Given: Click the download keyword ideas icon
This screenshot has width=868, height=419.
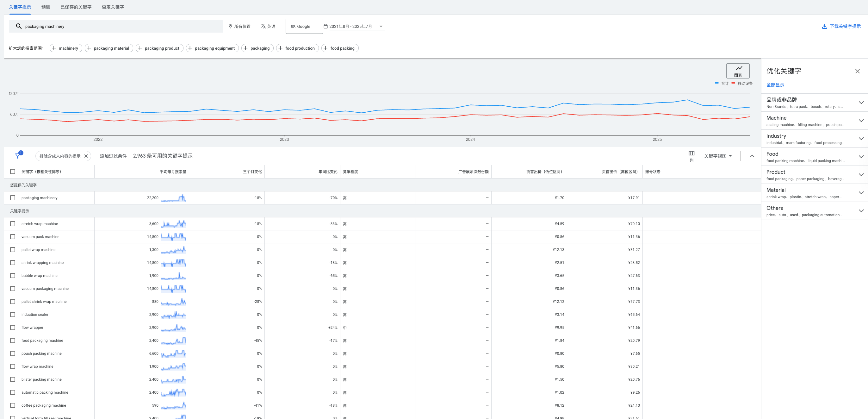Looking at the screenshot, I should pyautogui.click(x=824, y=26).
